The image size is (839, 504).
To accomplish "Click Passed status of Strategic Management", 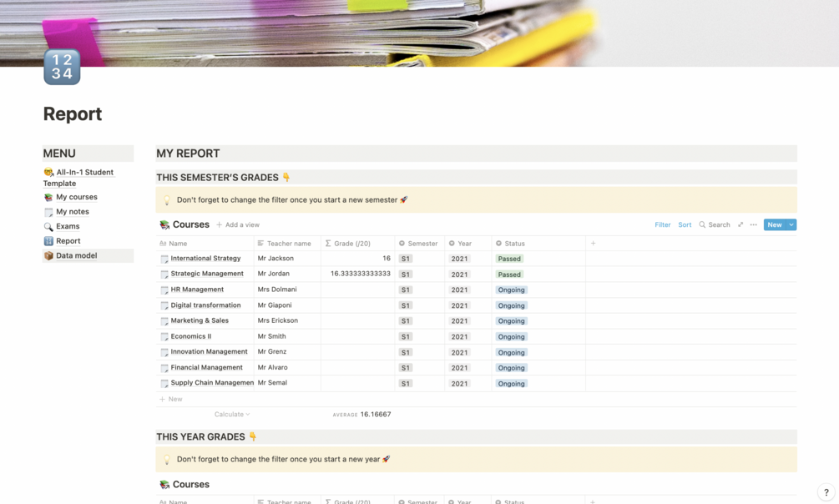I will tap(509, 274).
